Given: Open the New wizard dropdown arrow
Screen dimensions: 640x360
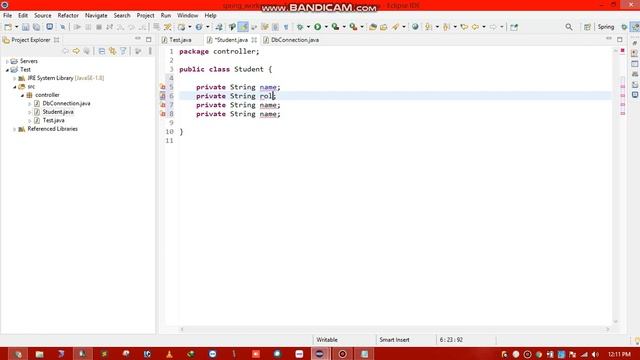Looking at the screenshot, I should point(16,27).
